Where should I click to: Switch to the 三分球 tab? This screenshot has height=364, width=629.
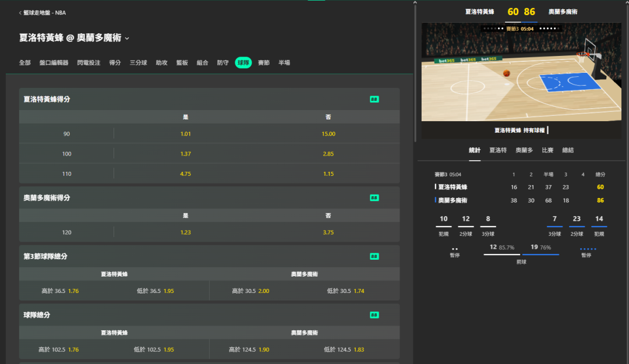pyautogui.click(x=138, y=63)
